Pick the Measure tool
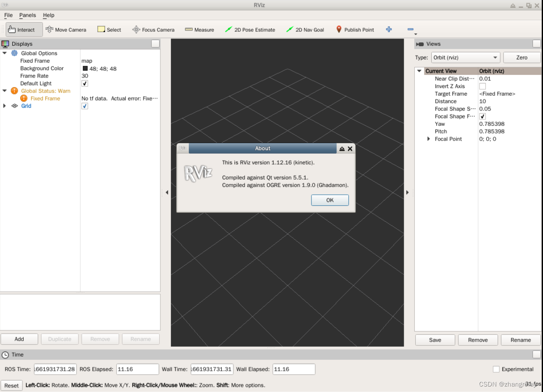This screenshot has height=392, width=543. 199,30
